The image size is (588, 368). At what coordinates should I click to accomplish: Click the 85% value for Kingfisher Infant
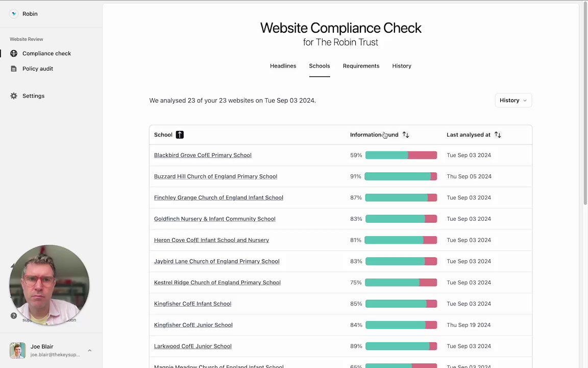click(x=356, y=304)
